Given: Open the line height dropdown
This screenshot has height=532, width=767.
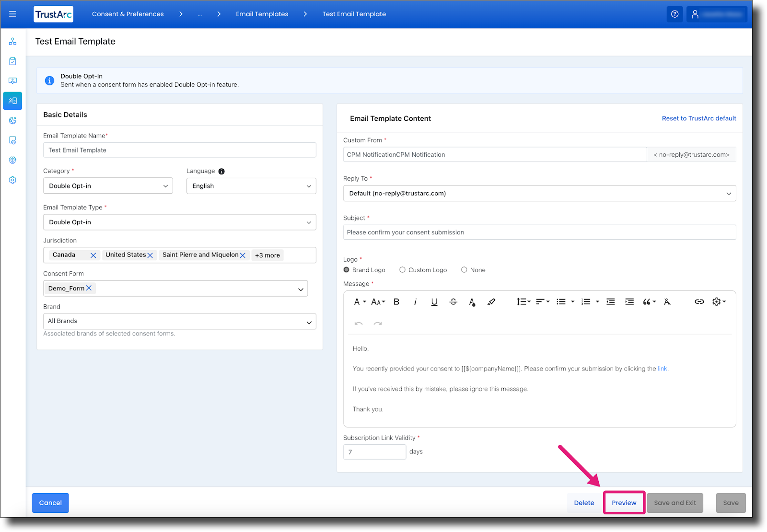Looking at the screenshot, I should 523,302.
